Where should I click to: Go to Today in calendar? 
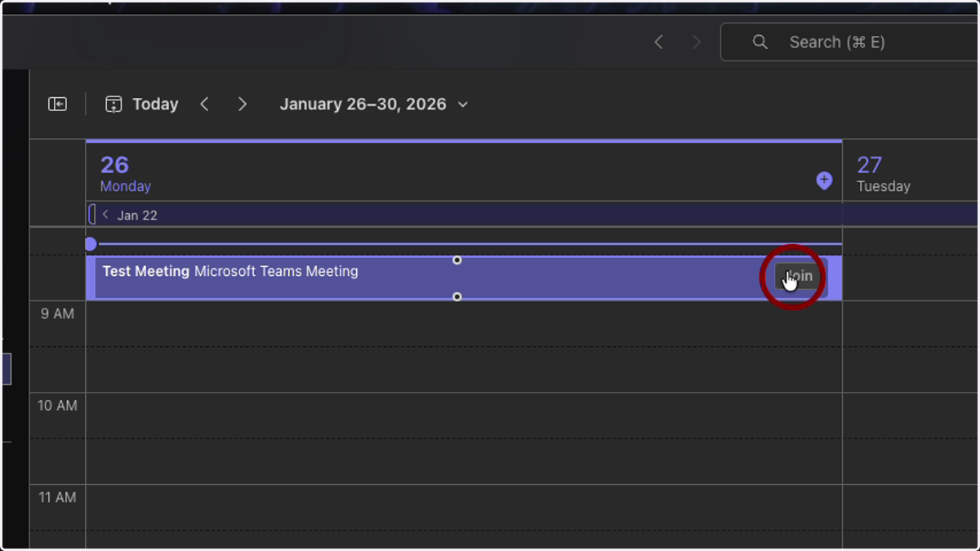click(x=142, y=104)
